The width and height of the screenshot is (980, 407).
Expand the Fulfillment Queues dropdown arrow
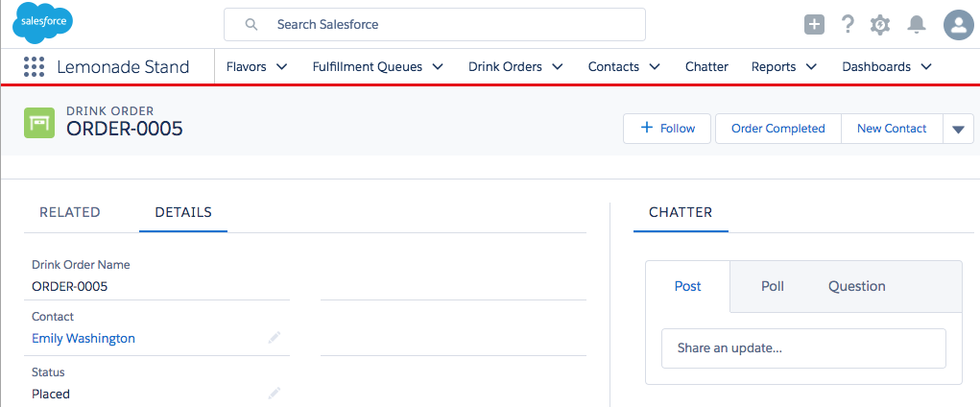(x=438, y=67)
